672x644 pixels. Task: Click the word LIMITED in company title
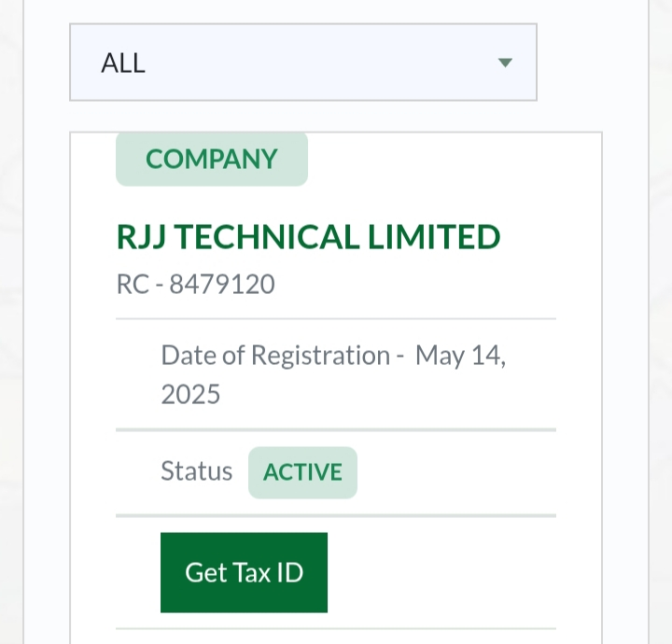tap(434, 236)
